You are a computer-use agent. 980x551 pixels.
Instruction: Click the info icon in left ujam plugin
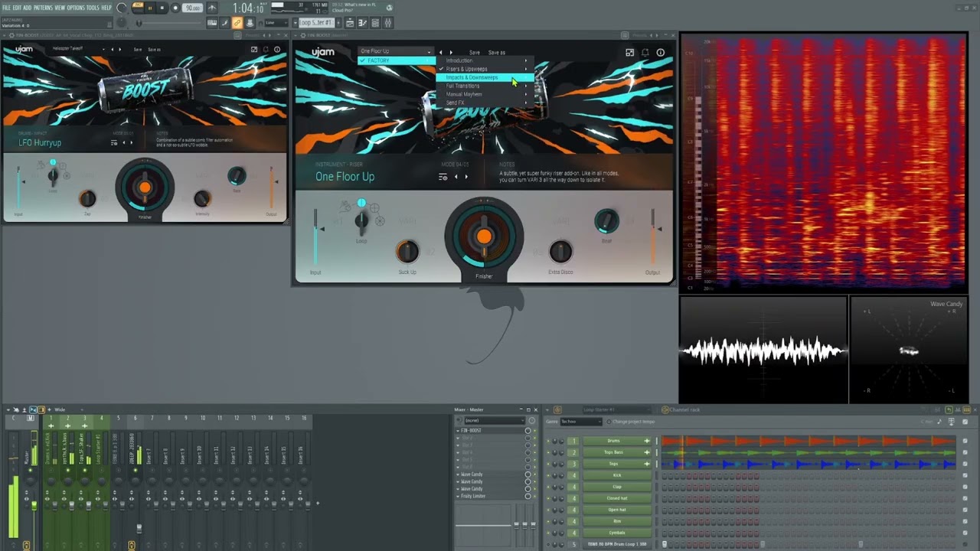coord(277,50)
